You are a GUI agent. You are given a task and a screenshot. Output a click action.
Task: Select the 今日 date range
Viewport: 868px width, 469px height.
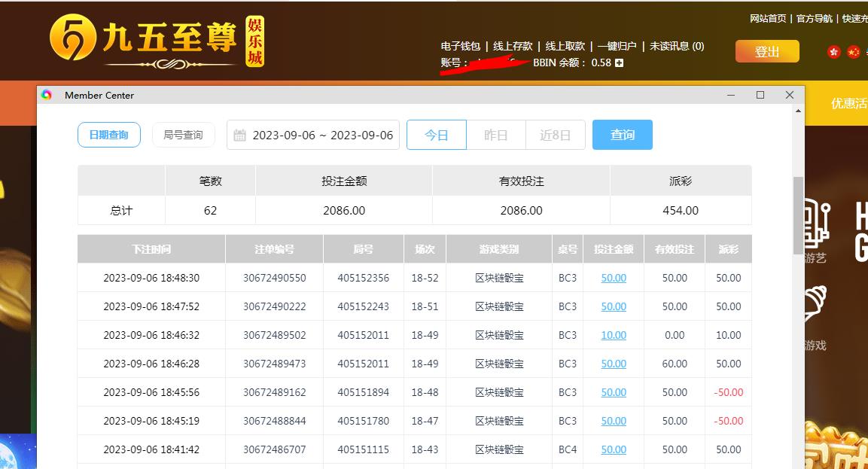(x=437, y=136)
